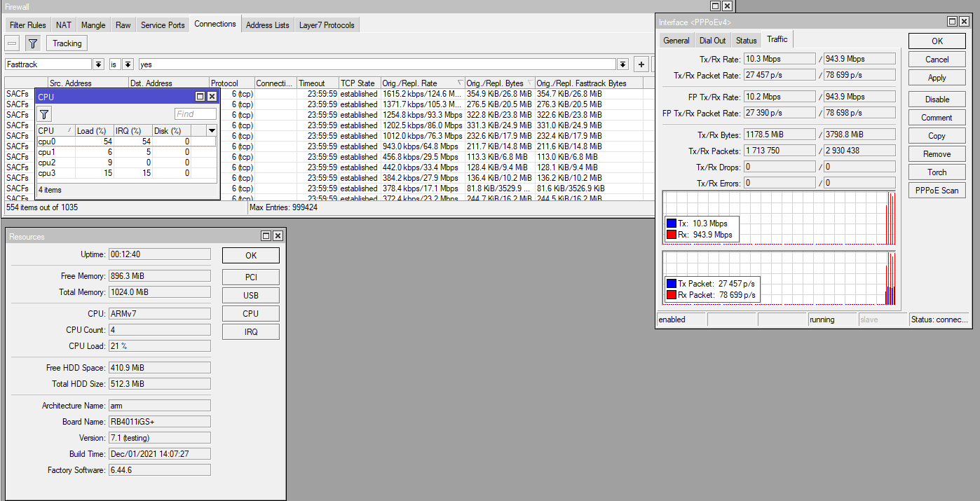Select the Service Ports tab
The width and height of the screenshot is (980, 501).
163,25
